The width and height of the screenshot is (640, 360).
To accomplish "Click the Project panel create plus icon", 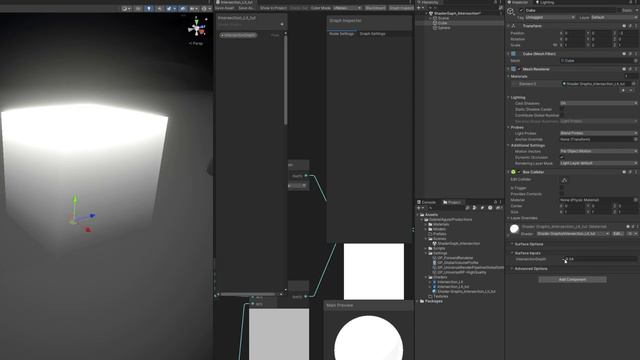I will pos(420,208).
